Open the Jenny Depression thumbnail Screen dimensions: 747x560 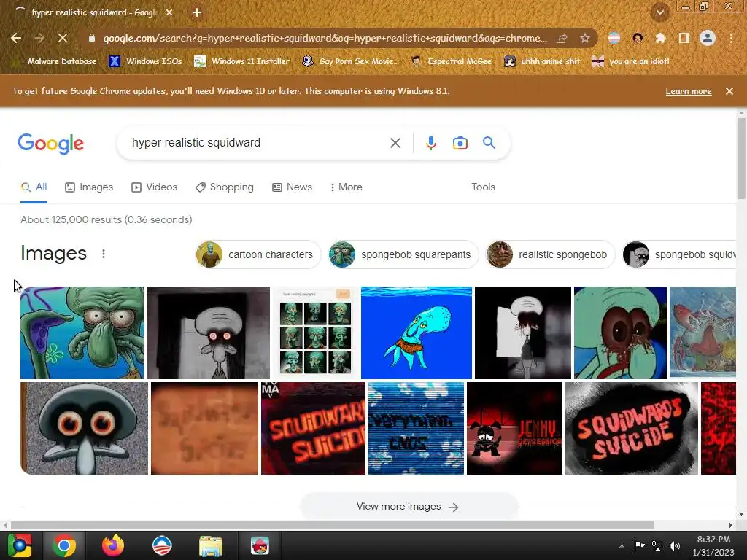(514, 428)
